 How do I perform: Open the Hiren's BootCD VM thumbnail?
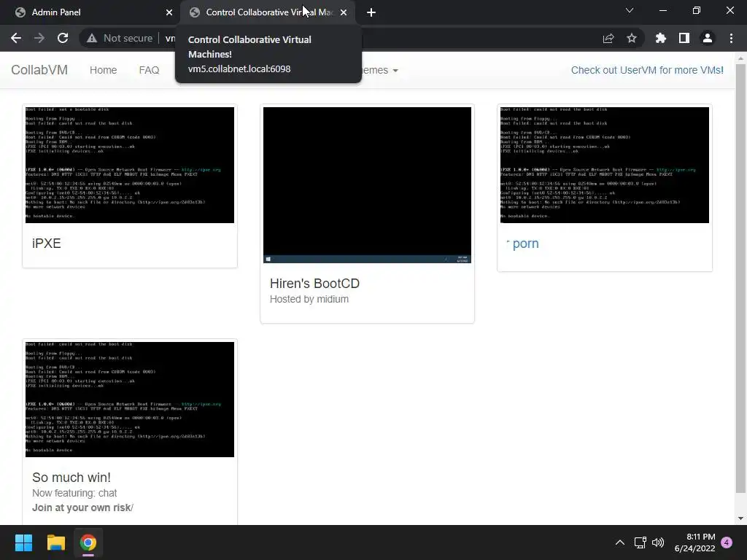coord(368,184)
